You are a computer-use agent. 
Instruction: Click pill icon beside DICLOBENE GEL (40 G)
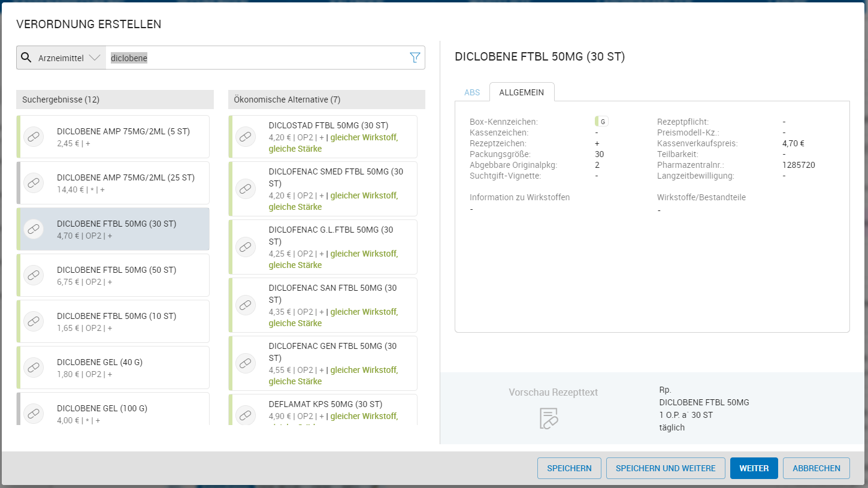[x=34, y=367]
